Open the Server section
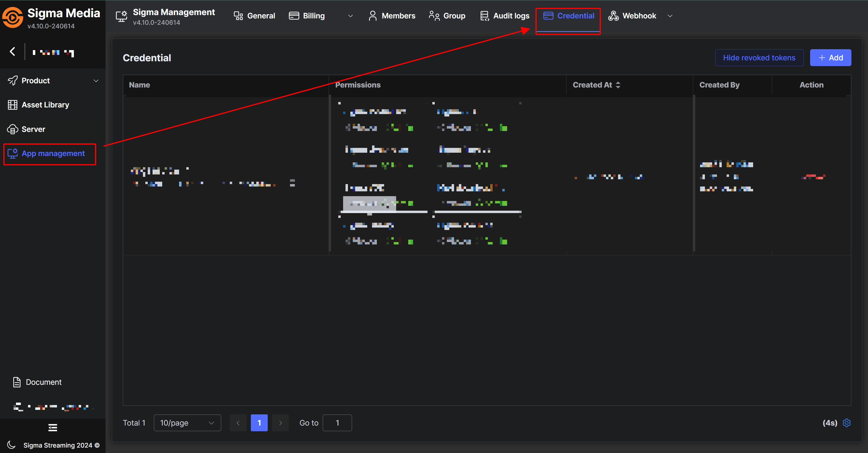Image resolution: width=868 pixels, height=453 pixels. [x=33, y=129]
